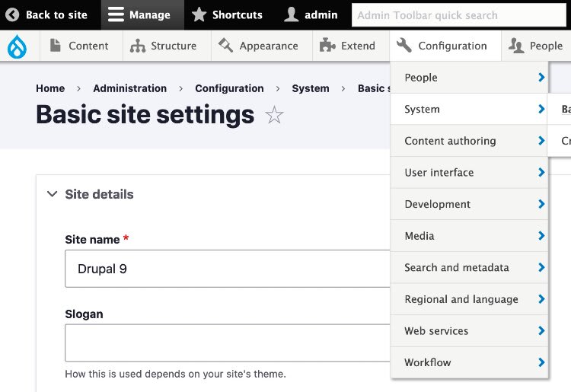Click the Extend puzzle piece icon

(327, 46)
